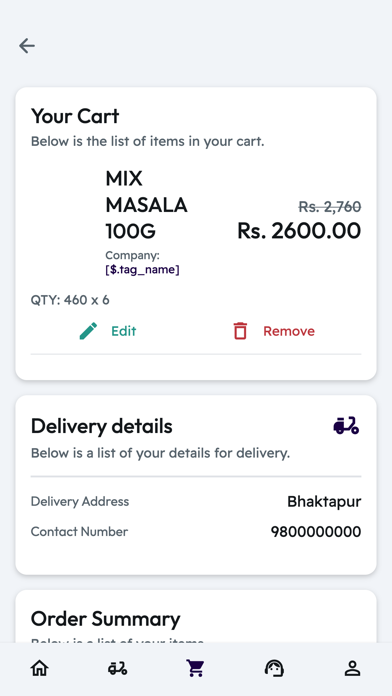Go back using the arrow icon
This screenshot has width=392, height=696.
click(27, 46)
